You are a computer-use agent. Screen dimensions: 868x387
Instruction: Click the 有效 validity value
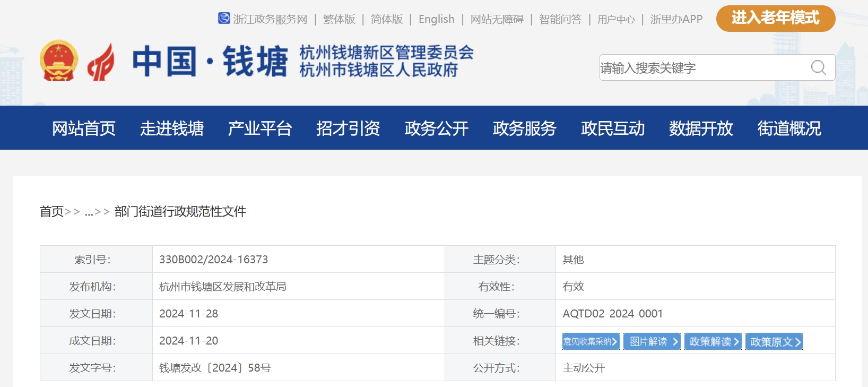573,287
